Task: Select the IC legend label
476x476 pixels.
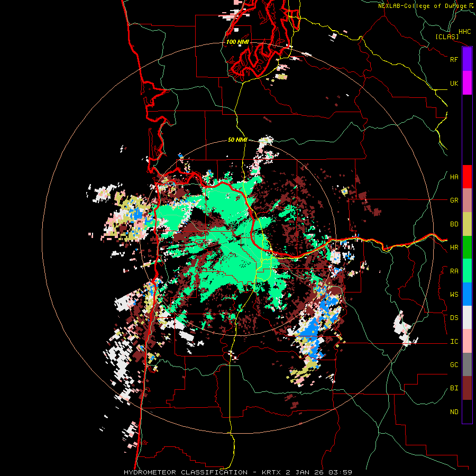Action: [454, 342]
